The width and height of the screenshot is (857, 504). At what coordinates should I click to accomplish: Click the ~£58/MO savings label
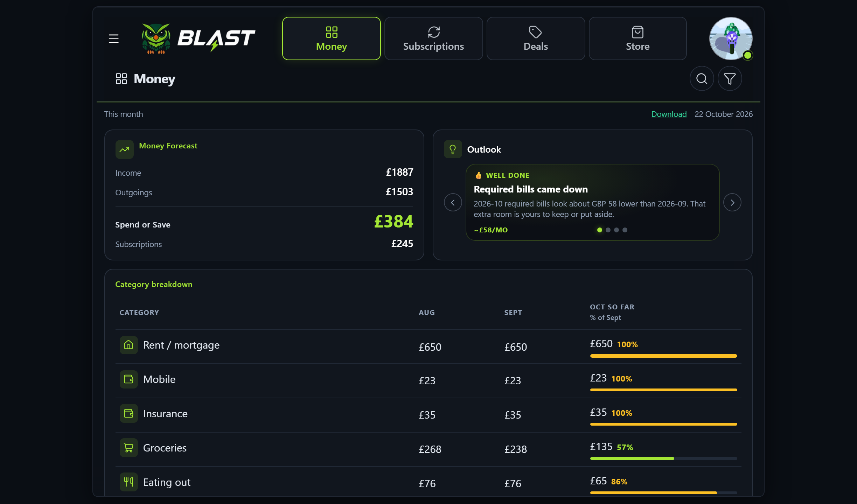(x=491, y=230)
